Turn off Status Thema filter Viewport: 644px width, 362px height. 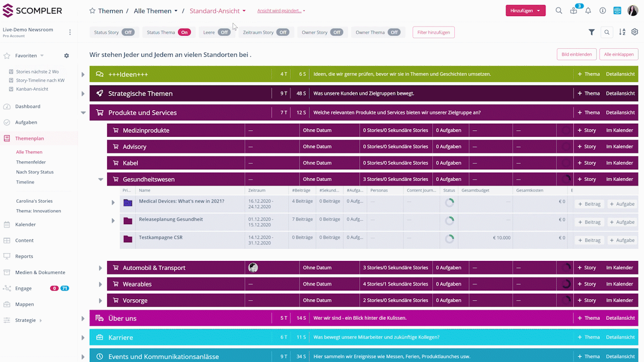tap(184, 32)
